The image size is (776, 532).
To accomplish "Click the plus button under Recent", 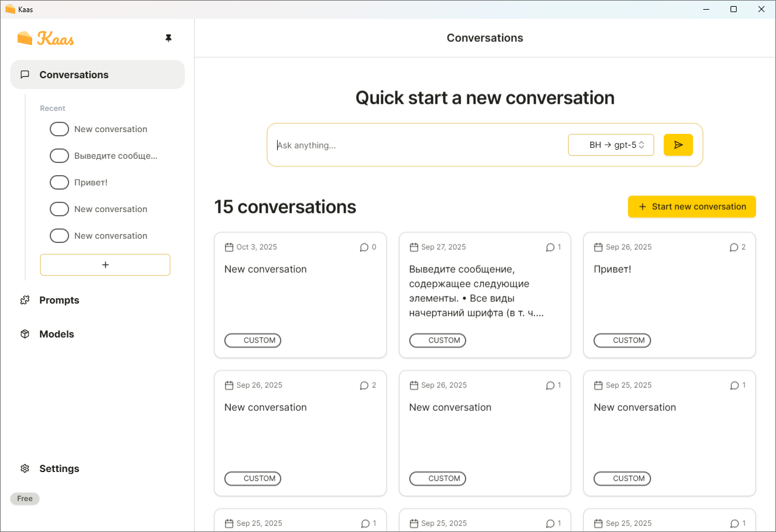I will click(x=105, y=265).
